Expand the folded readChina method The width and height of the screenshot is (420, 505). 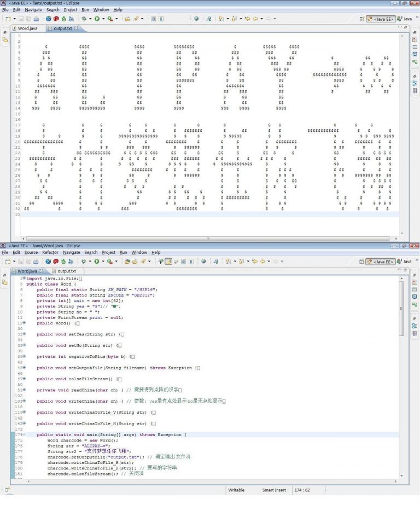coord(24,390)
